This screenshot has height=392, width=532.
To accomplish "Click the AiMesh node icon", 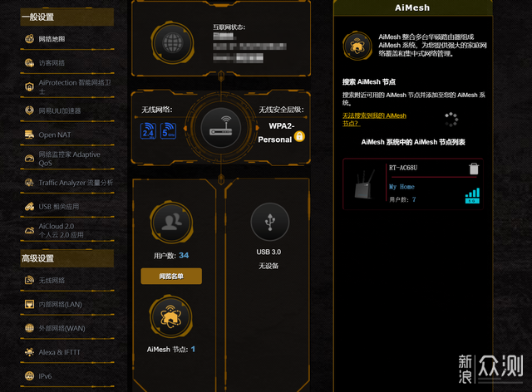I will click(x=171, y=317).
